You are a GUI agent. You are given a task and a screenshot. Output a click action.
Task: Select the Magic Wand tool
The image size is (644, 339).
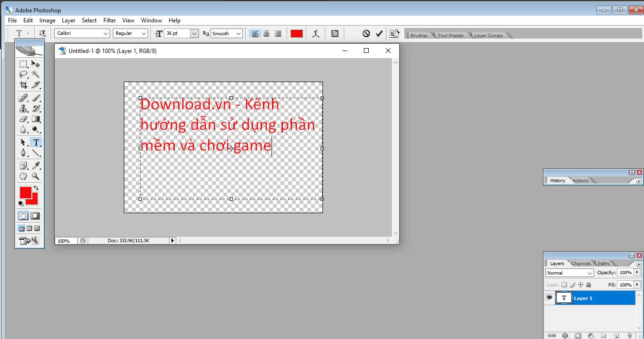(36, 74)
